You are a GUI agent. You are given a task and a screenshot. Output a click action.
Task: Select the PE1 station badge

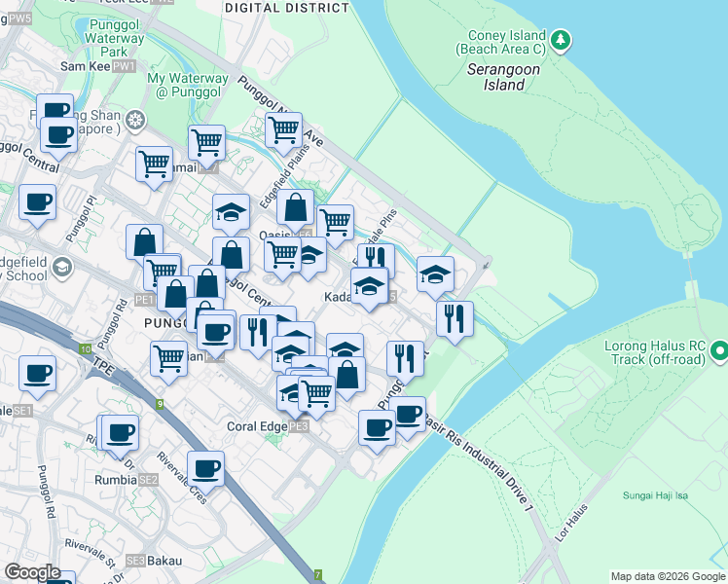click(145, 300)
